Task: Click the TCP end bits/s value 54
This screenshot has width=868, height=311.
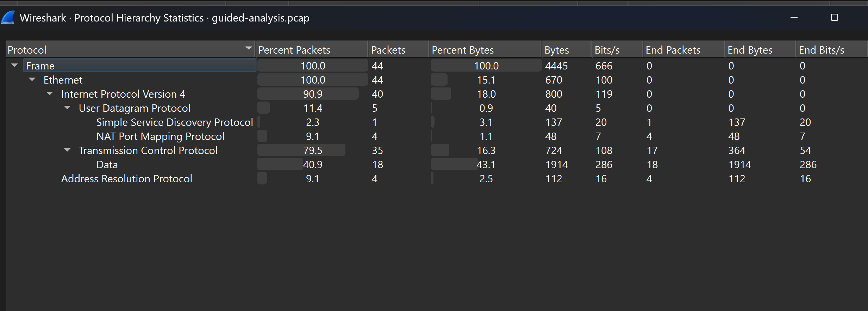Action: (x=805, y=151)
